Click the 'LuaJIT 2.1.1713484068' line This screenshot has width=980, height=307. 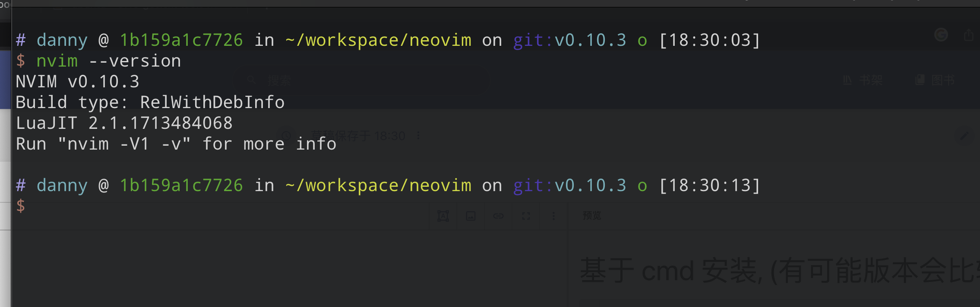tap(124, 123)
